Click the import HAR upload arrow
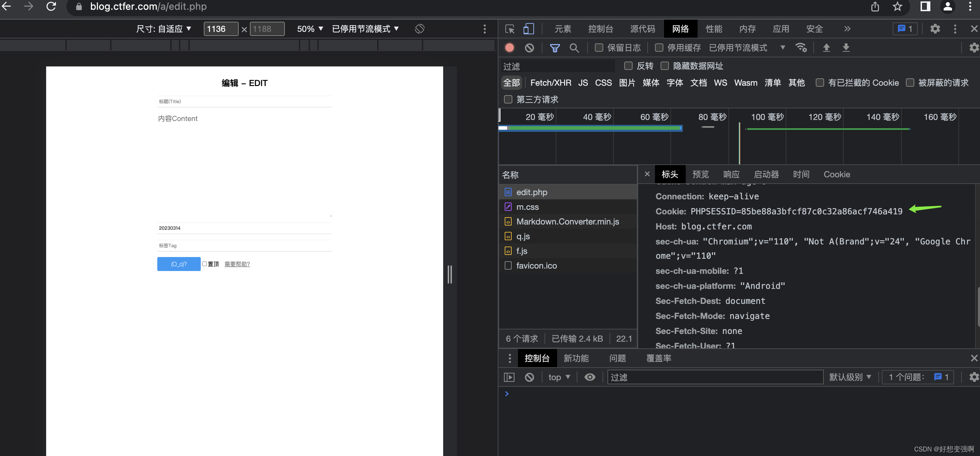The image size is (980, 456). 826,48
